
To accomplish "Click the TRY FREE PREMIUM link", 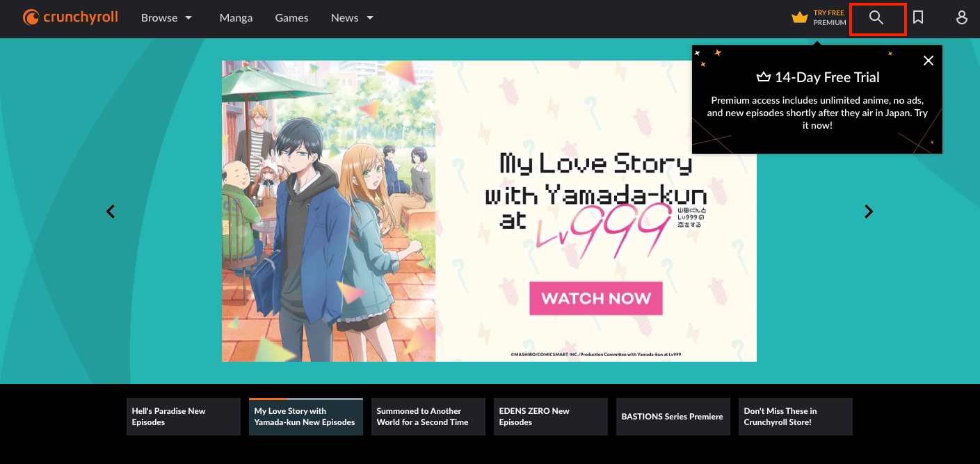I will pyautogui.click(x=830, y=18).
